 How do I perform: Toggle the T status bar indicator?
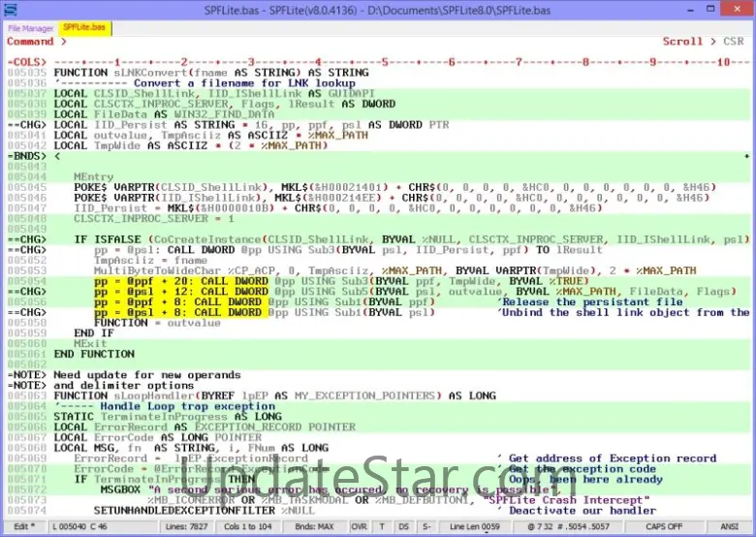[x=382, y=526]
